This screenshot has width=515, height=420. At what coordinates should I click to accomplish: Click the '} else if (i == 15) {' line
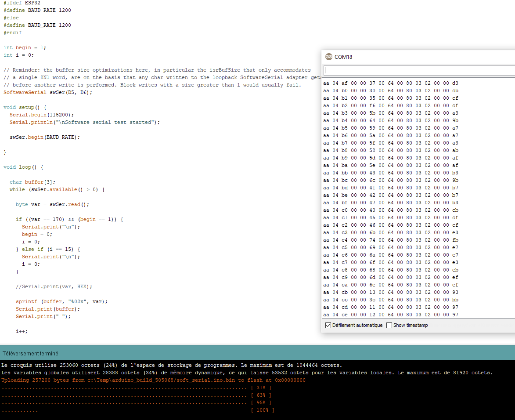coord(48,249)
